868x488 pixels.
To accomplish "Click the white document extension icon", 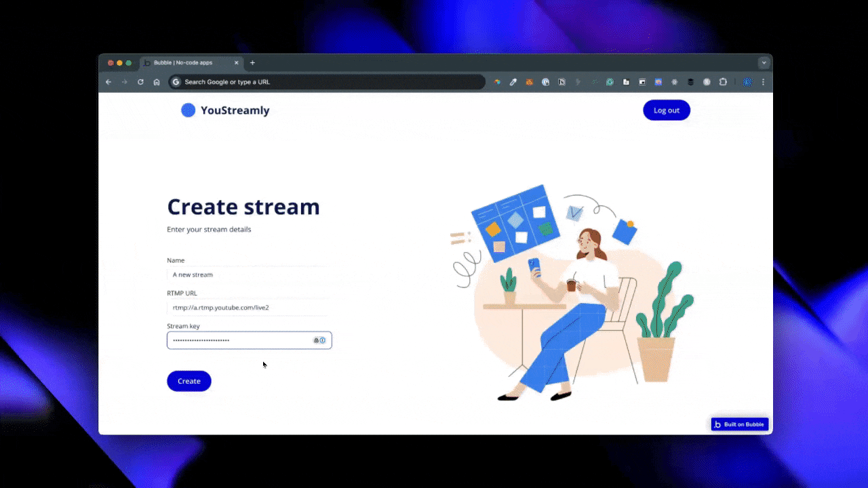I will pyautogui.click(x=626, y=82).
